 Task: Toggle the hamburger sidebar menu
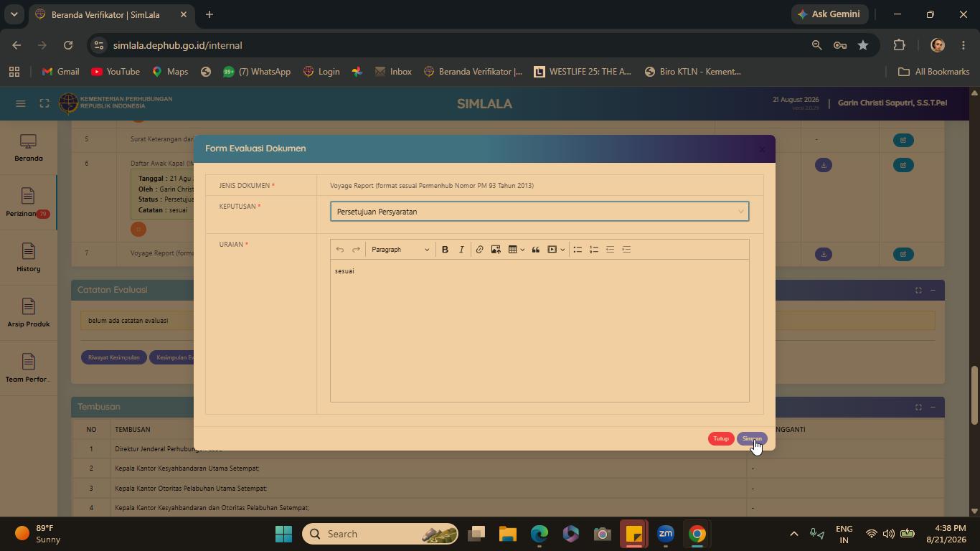coord(21,103)
